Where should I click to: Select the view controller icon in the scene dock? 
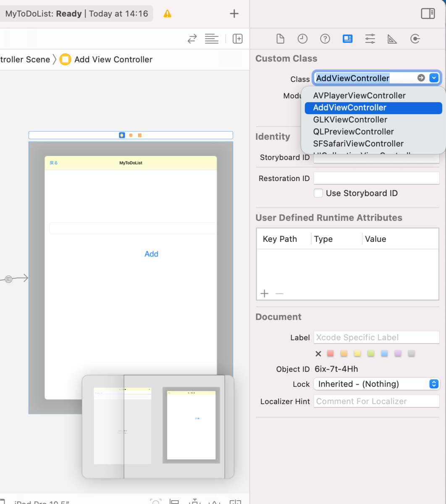point(122,135)
